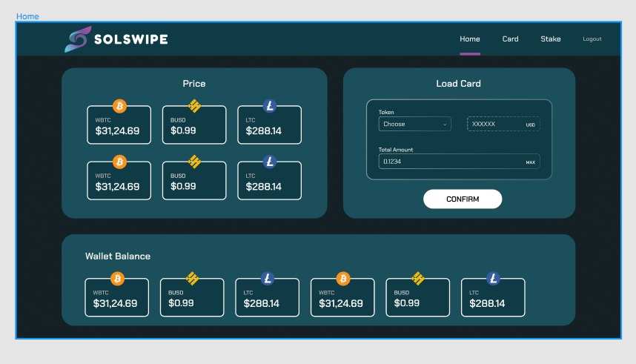Click the Bitcoin icon in Price top row
636x364 pixels.
pyautogui.click(x=119, y=106)
